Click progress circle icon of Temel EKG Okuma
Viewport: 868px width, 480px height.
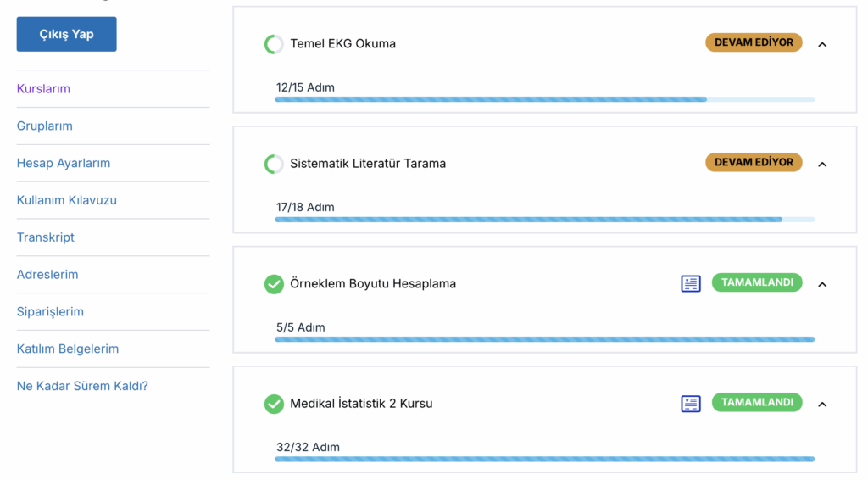[274, 44]
